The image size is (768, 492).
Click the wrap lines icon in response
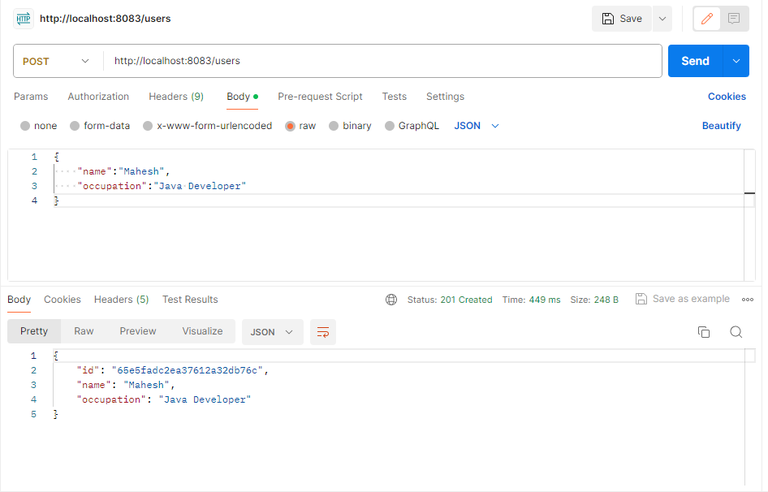(322, 332)
